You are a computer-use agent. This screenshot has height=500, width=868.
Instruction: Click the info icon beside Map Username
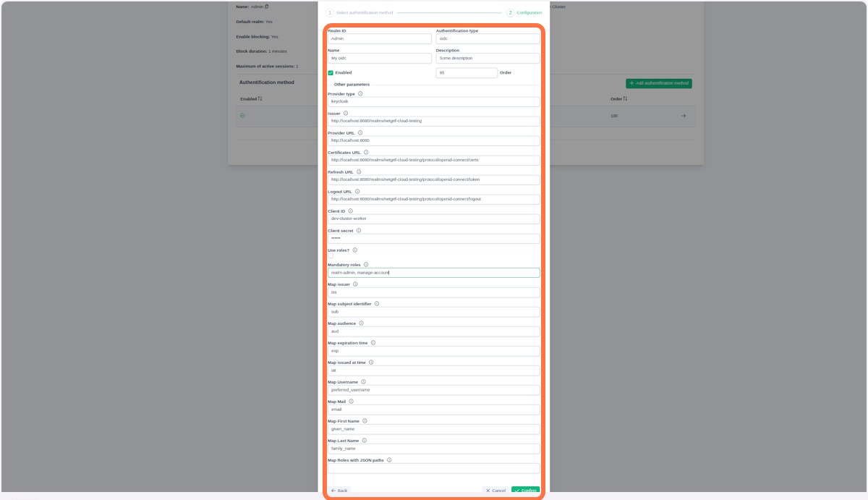(x=363, y=382)
